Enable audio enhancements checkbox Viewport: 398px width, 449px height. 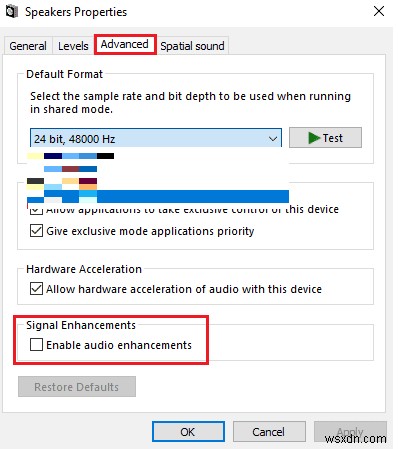(x=36, y=345)
